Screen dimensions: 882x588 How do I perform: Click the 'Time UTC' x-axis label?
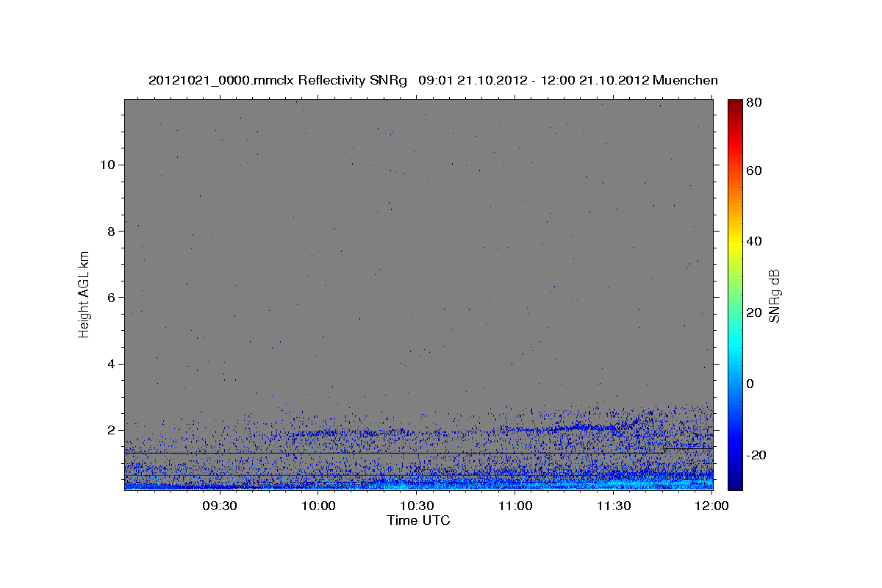(418, 520)
